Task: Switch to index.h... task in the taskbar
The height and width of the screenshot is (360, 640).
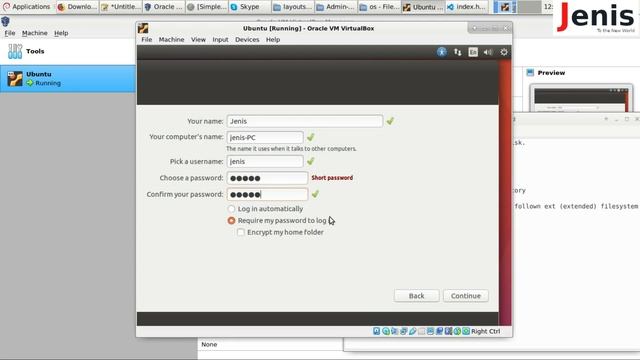Action: point(466,7)
